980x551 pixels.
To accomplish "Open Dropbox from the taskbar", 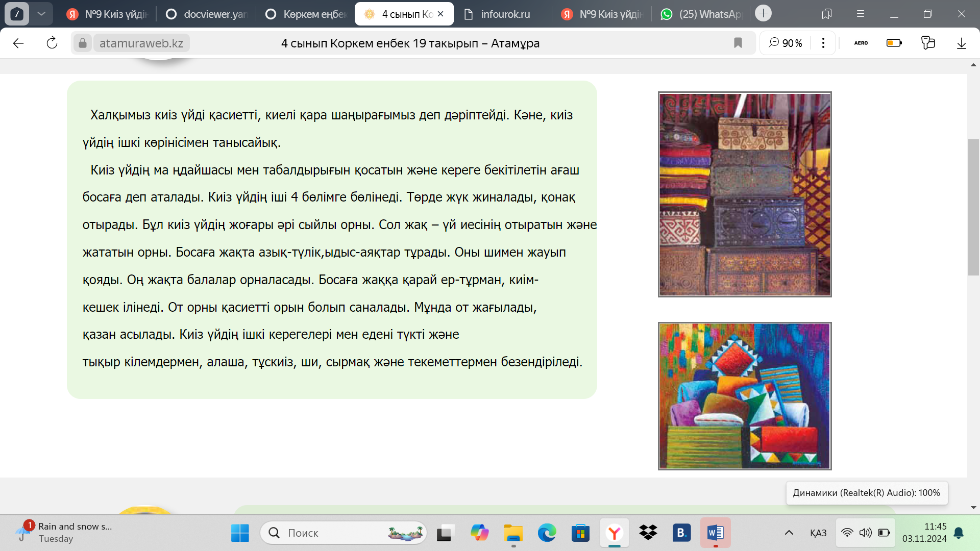I will (648, 533).
